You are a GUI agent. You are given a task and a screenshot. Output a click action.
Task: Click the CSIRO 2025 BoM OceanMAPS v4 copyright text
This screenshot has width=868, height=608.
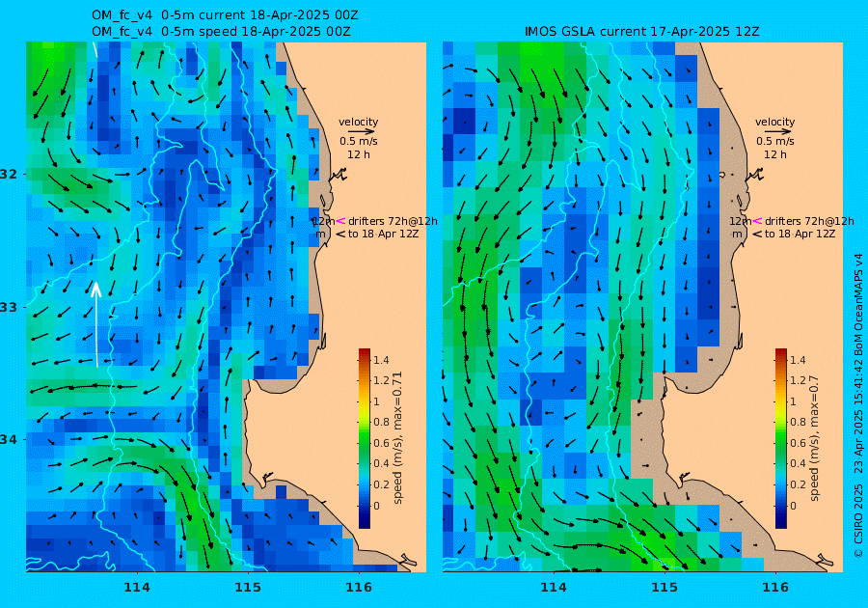point(858,405)
